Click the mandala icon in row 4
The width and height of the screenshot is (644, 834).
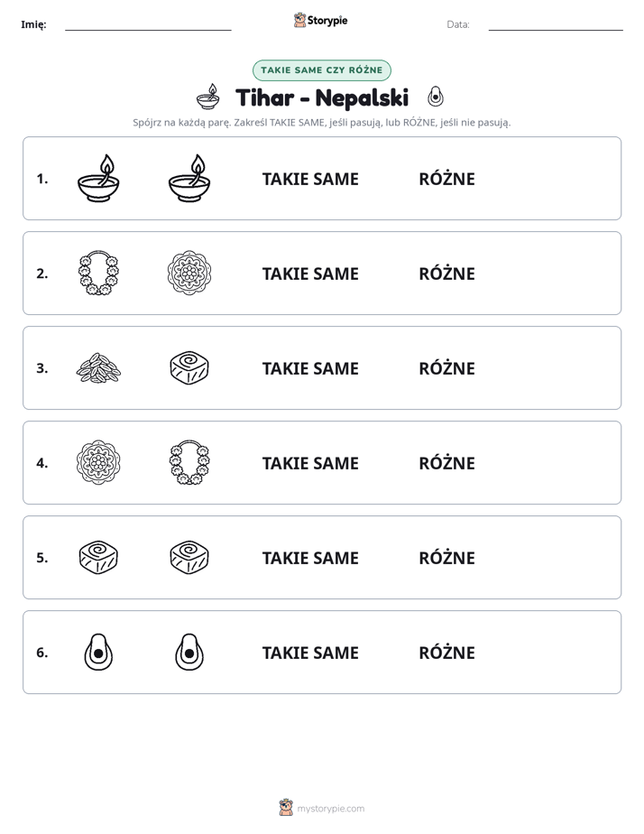point(98,462)
